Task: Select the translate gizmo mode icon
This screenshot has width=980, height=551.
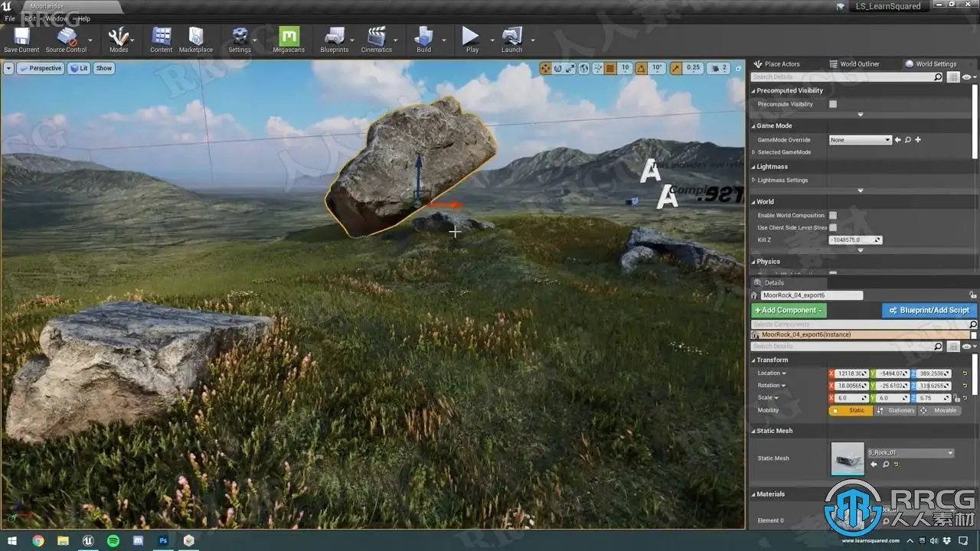Action: point(545,68)
